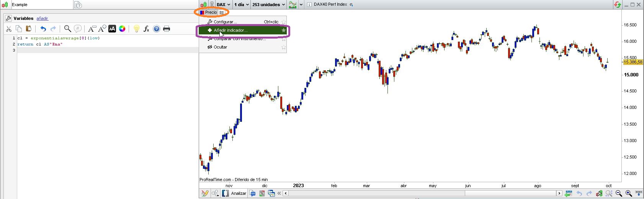Click the info icon beside DAX40 Perf Index

(x=309, y=5)
